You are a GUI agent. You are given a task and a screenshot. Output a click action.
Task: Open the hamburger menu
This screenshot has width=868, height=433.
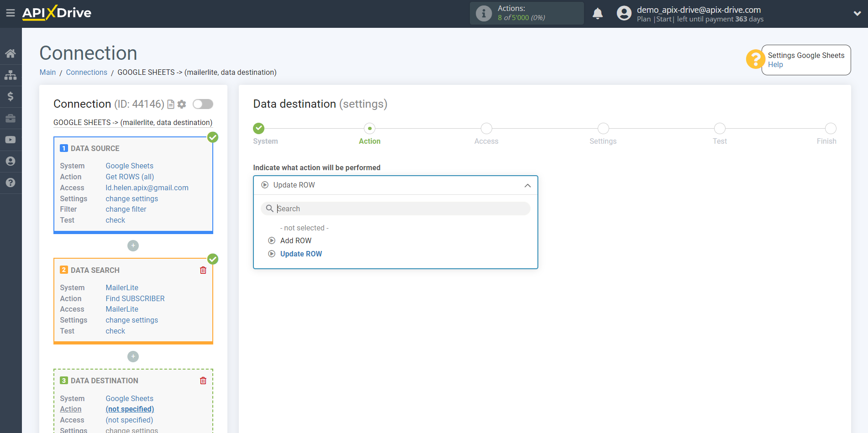pyautogui.click(x=11, y=13)
